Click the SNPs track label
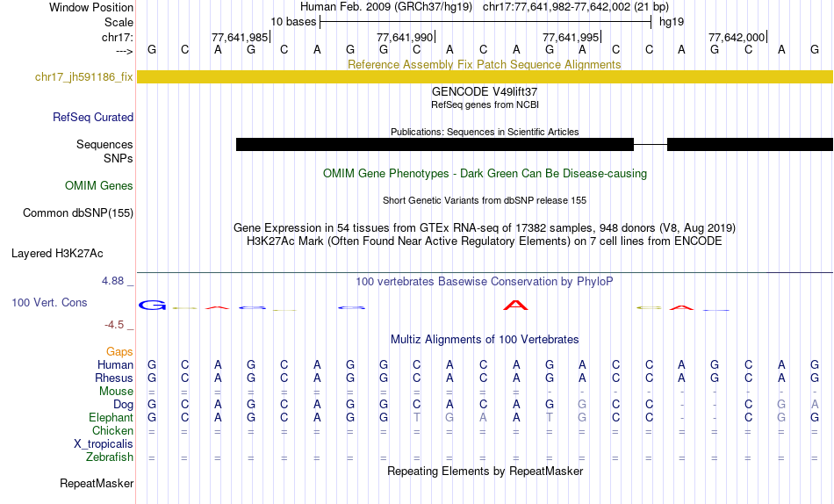The height and width of the screenshot is (504, 834). click(x=119, y=158)
